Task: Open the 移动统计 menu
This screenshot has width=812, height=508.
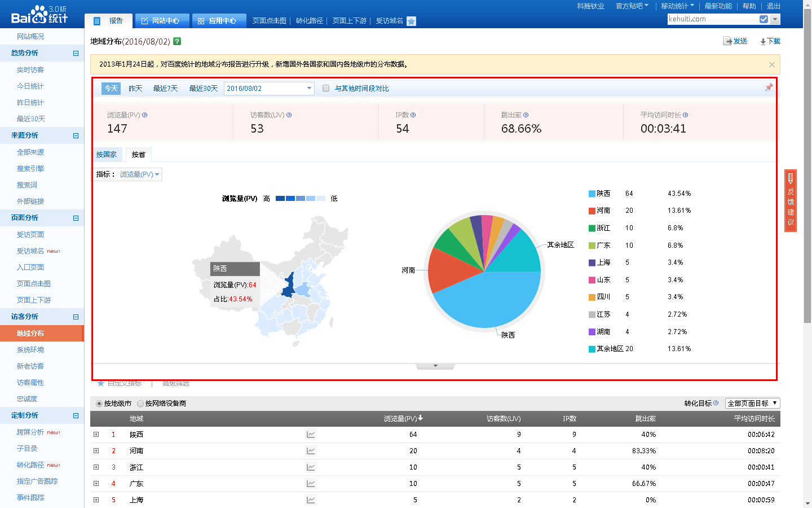Action: tap(678, 6)
